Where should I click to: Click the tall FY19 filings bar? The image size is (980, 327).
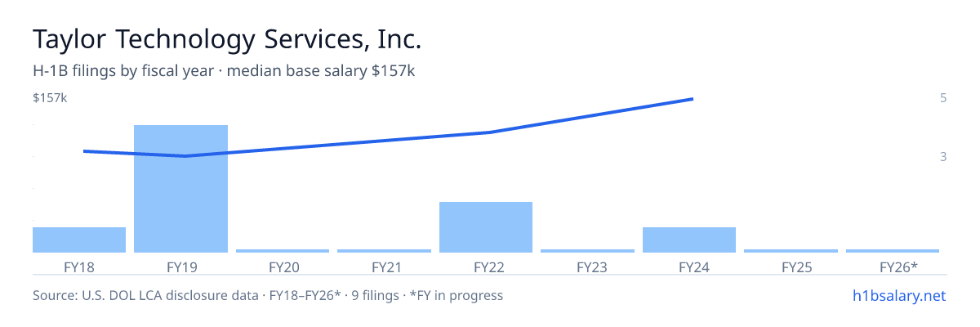click(180, 189)
